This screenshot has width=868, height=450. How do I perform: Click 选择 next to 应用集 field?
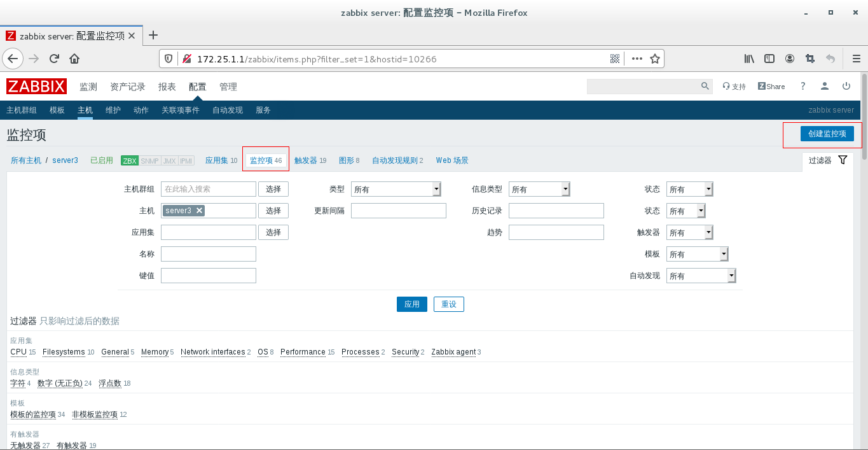pos(273,232)
